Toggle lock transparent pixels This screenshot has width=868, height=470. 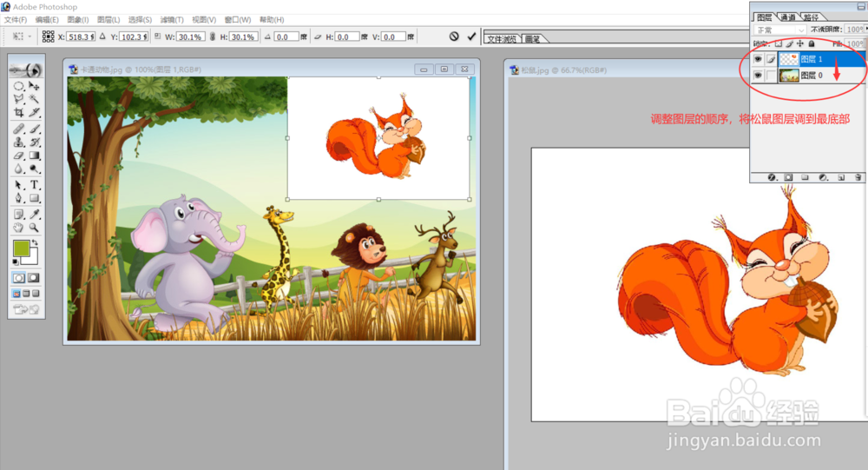click(779, 43)
